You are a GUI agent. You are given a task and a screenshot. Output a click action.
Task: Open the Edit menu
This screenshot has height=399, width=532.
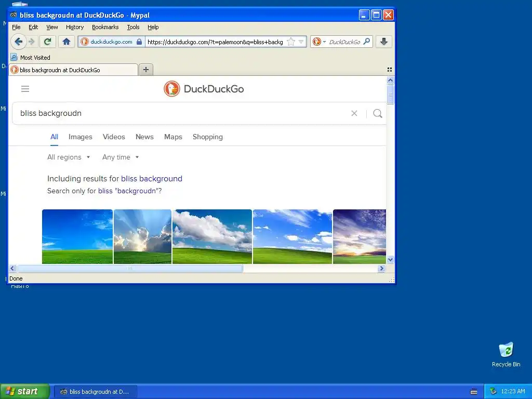point(33,27)
